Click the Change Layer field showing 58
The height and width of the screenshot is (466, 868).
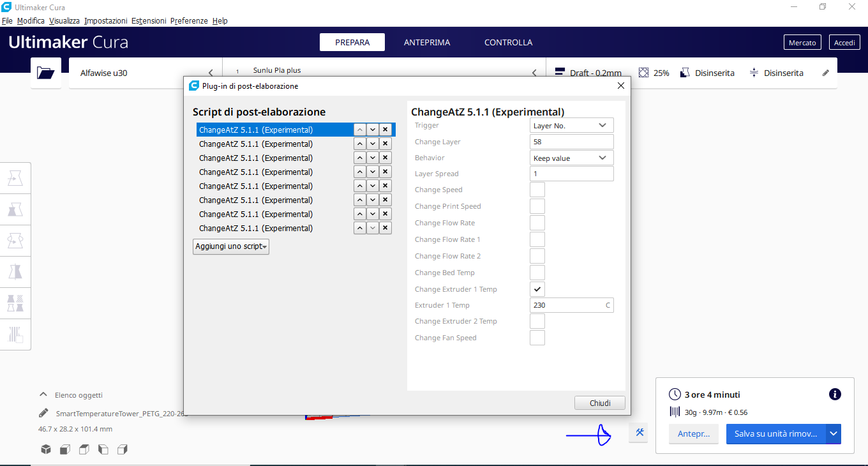click(572, 142)
